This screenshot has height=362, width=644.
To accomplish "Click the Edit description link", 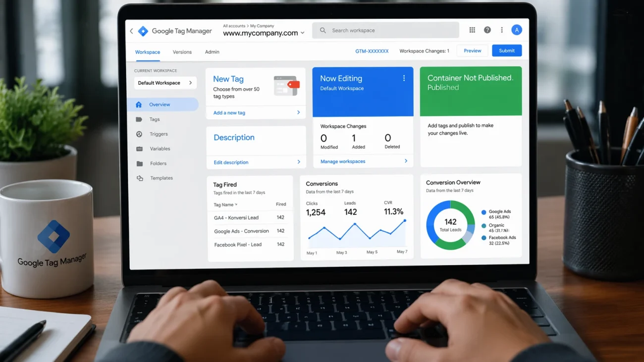I will [x=231, y=162].
